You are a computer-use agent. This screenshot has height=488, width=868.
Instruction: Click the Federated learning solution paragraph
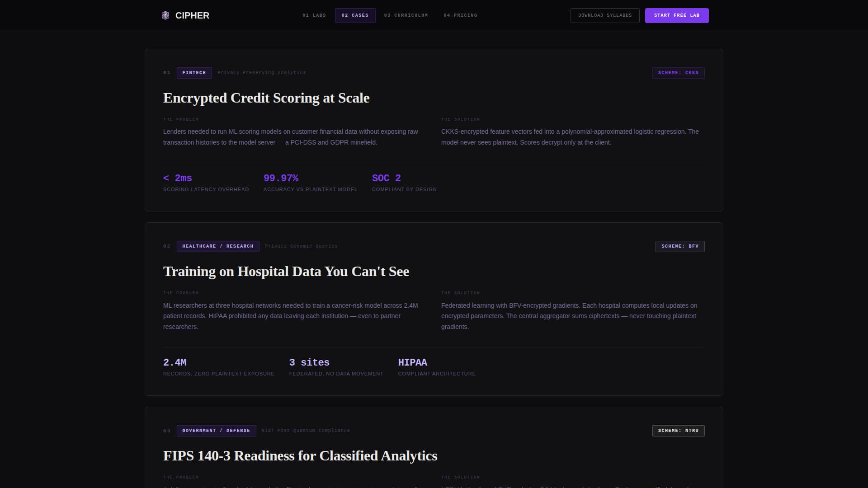pos(569,316)
